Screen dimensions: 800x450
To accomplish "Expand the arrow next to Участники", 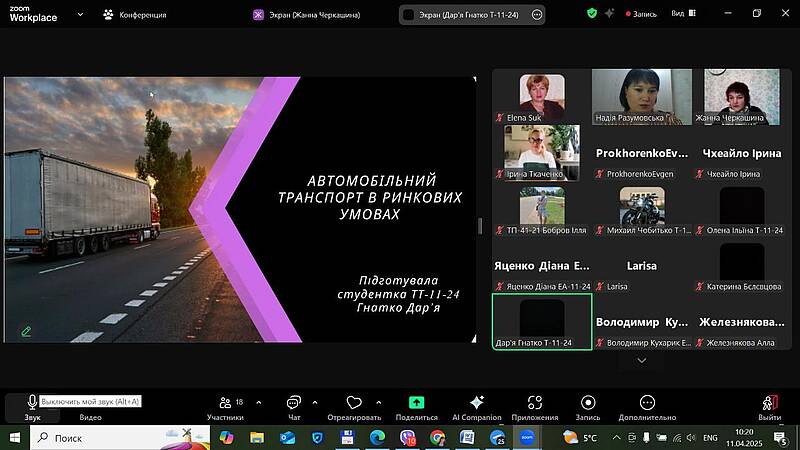I will click(259, 402).
